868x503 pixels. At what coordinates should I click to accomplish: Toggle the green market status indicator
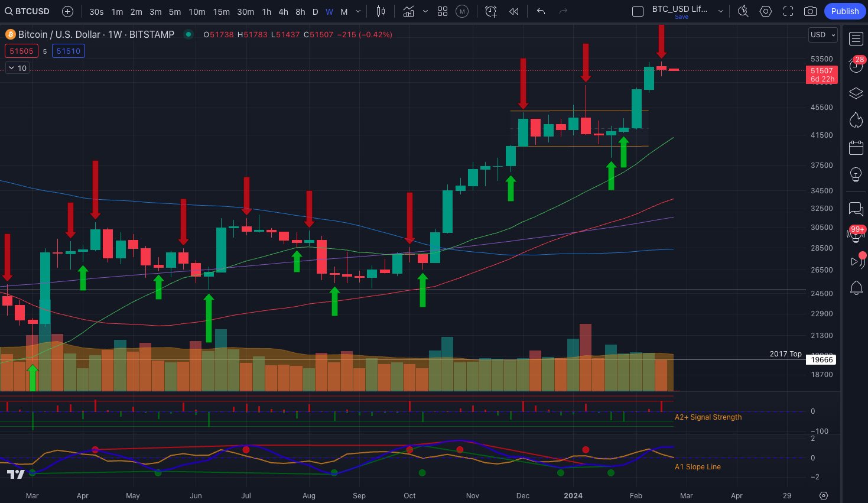coord(188,34)
